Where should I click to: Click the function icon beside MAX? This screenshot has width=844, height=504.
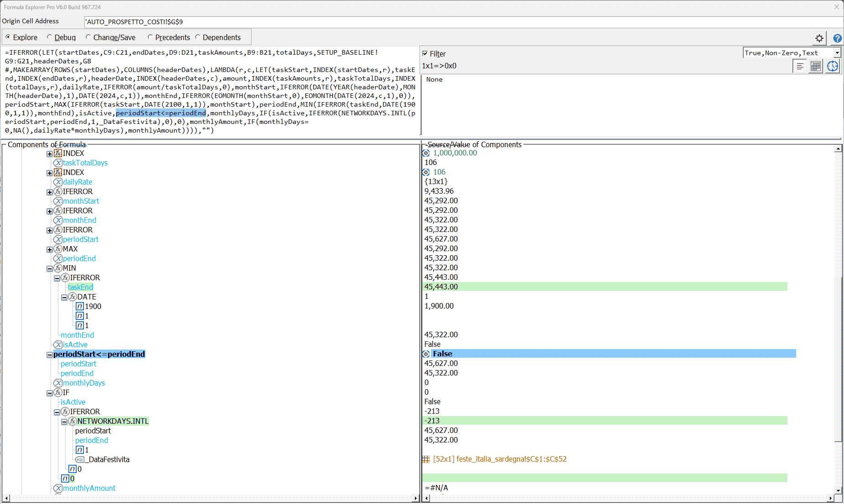tap(58, 249)
